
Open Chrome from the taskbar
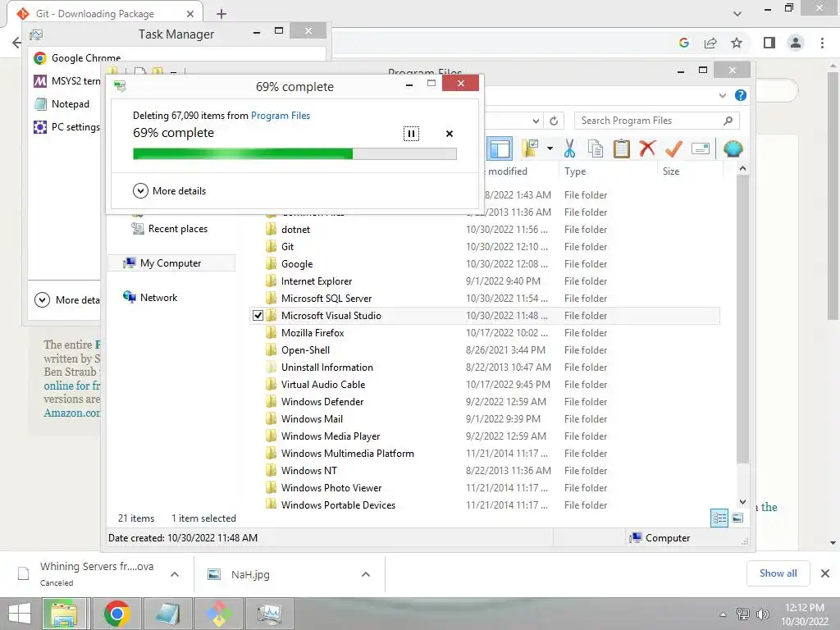tap(116, 614)
